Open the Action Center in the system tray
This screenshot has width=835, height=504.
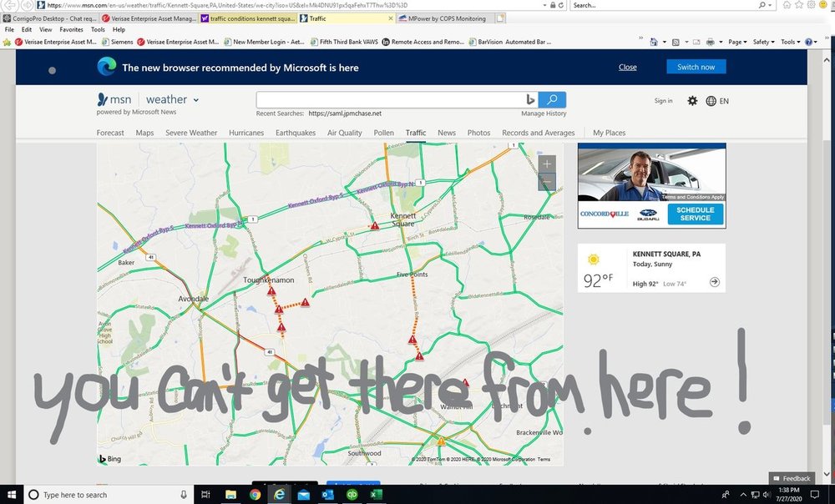[x=815, y=496]
